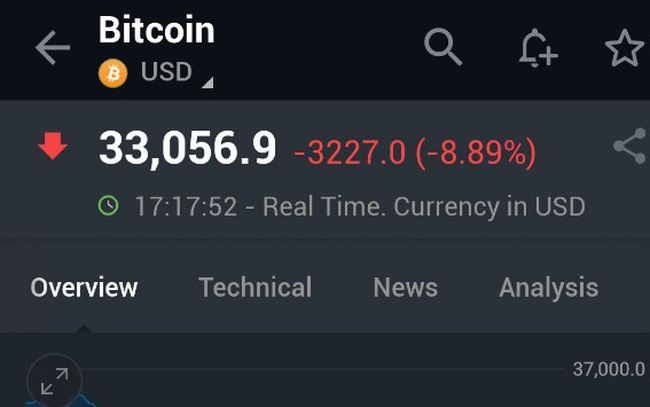Go back using the left arrow
This screenshot has width=650, height=407.
point(52,49)
